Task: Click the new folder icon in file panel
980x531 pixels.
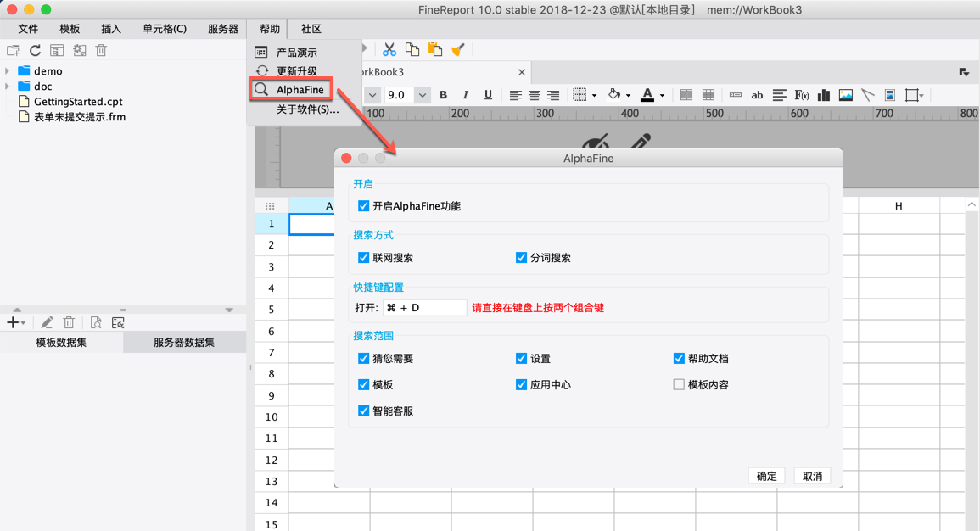Action: (x=13, y=51)
